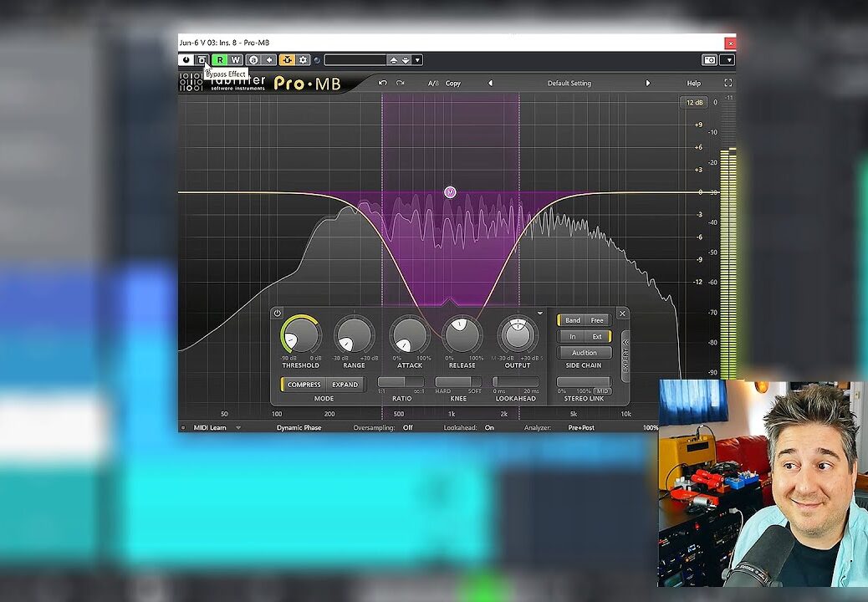This screenshot has width=868, height=602.
Task: Close the Pro-MB plugin window
Action: click(731, 43)
